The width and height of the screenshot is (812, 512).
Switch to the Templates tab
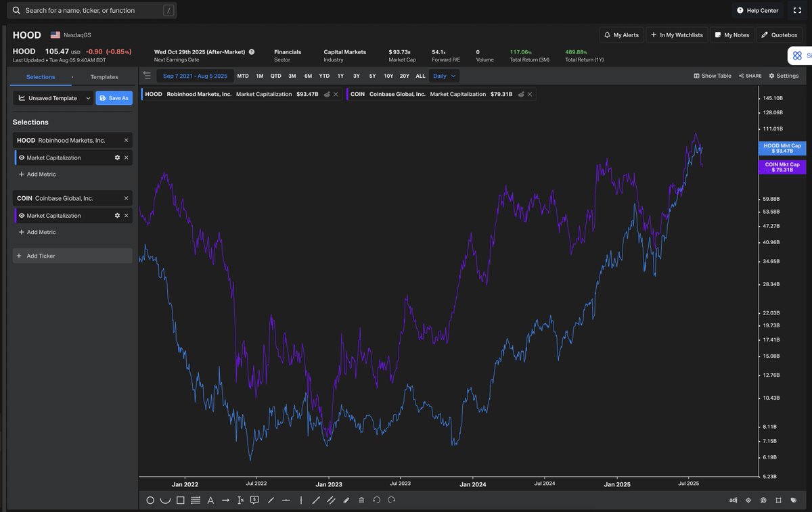click(104, 77)
